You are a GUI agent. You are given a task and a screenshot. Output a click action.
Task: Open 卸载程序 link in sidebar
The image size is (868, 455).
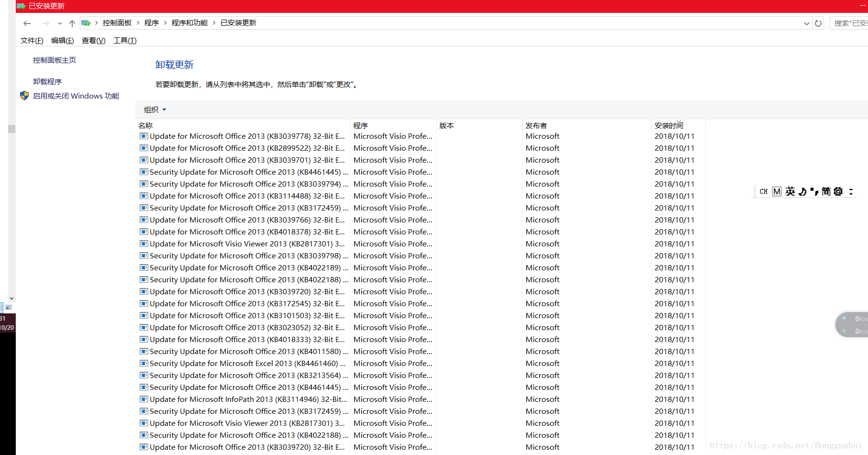47,82
